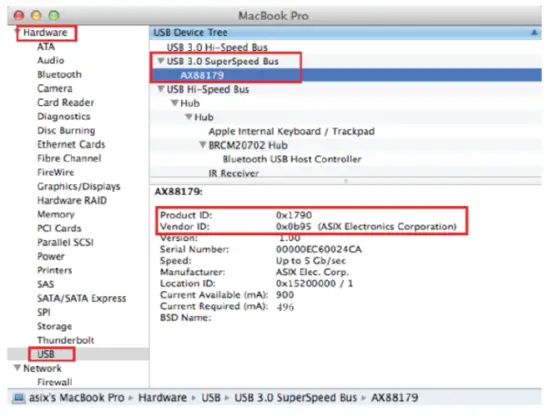The height and width of the screenshot is (416, 550).
Task: Select SPI in the sidebar
Action: pos(44,312)
